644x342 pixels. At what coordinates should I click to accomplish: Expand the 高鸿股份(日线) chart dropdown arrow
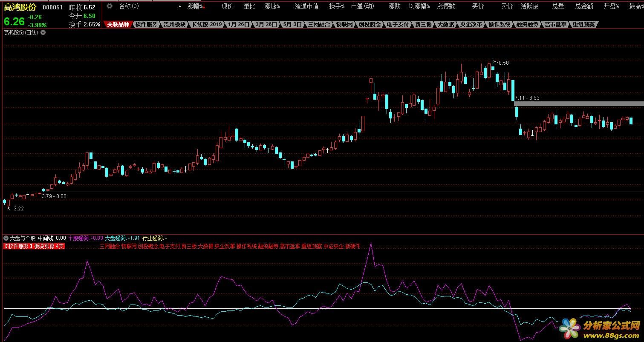43,32
